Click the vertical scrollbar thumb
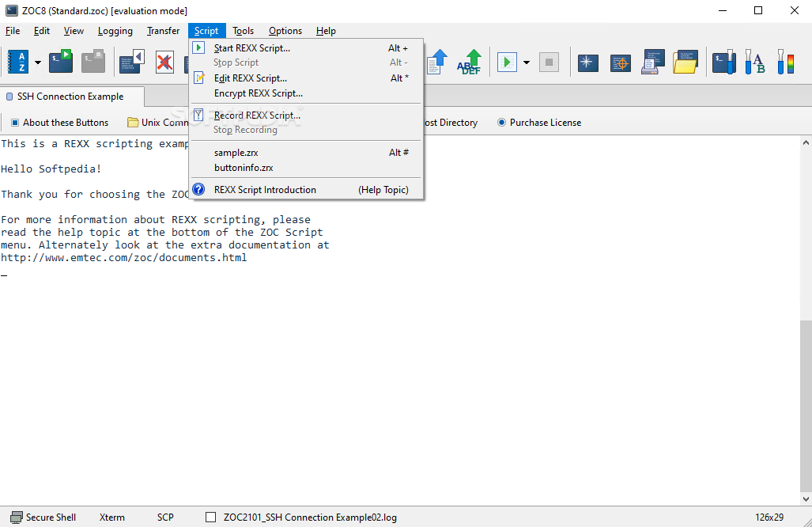 (806, 406)
